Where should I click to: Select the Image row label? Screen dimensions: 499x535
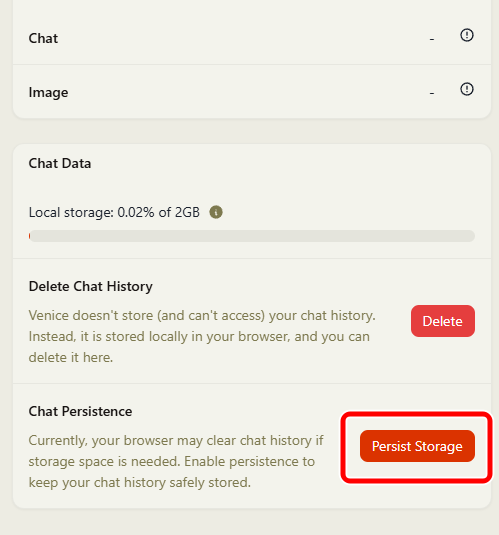48,92
